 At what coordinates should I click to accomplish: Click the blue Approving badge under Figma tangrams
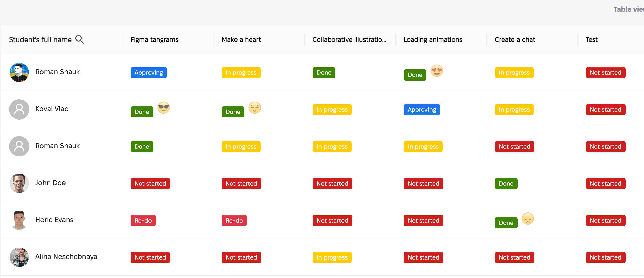pyautogui.click(x=148, y=73)
